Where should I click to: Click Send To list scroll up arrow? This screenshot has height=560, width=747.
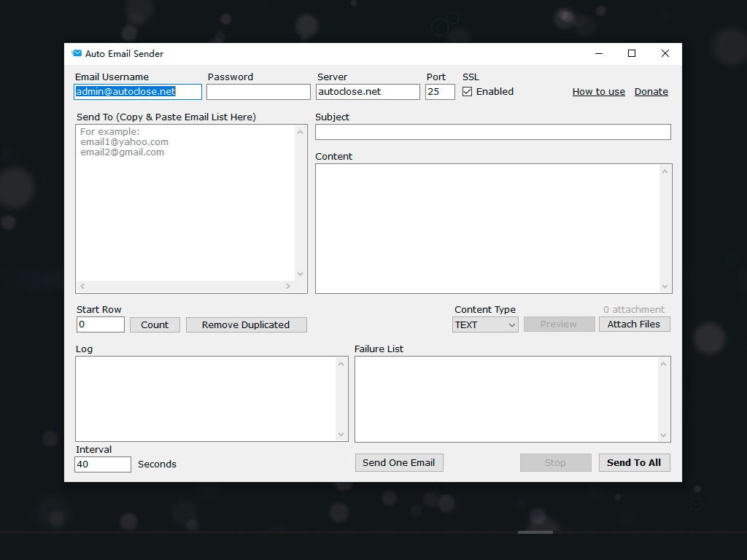point(300,132)
